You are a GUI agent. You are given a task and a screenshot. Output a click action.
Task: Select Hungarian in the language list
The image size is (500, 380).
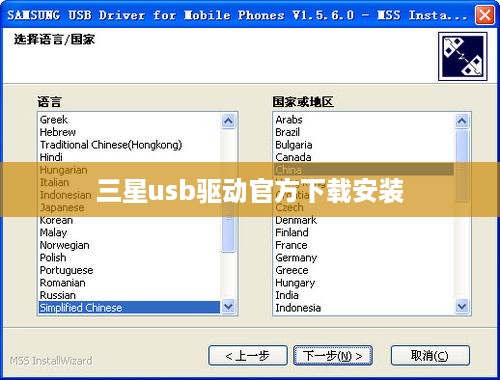tap(129, 170)
